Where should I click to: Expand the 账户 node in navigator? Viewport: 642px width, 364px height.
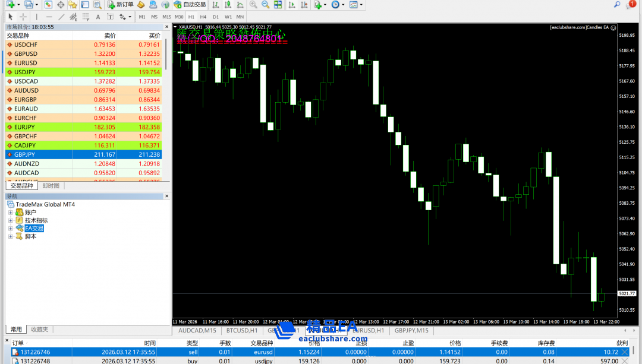[10, 213]
